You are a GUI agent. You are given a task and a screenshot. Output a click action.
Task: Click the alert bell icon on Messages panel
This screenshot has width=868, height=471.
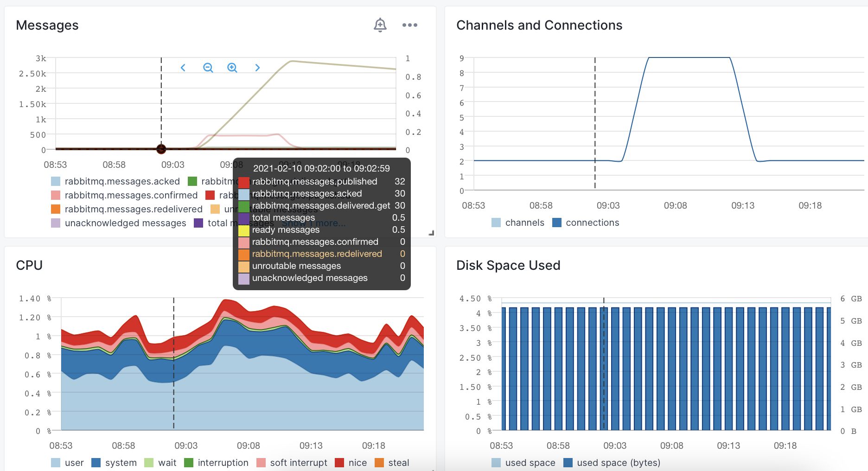[x=380, y=25]
